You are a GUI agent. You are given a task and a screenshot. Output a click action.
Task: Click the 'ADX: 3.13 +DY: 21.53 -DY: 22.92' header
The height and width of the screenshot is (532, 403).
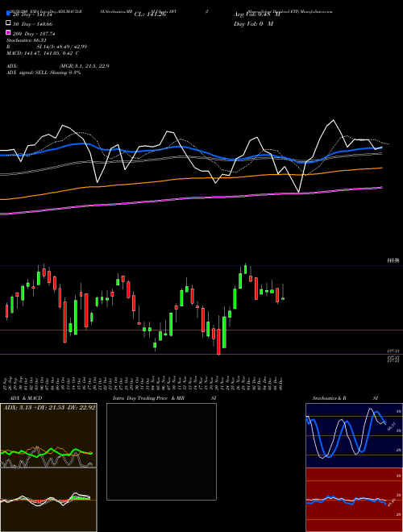coord(49,407)
